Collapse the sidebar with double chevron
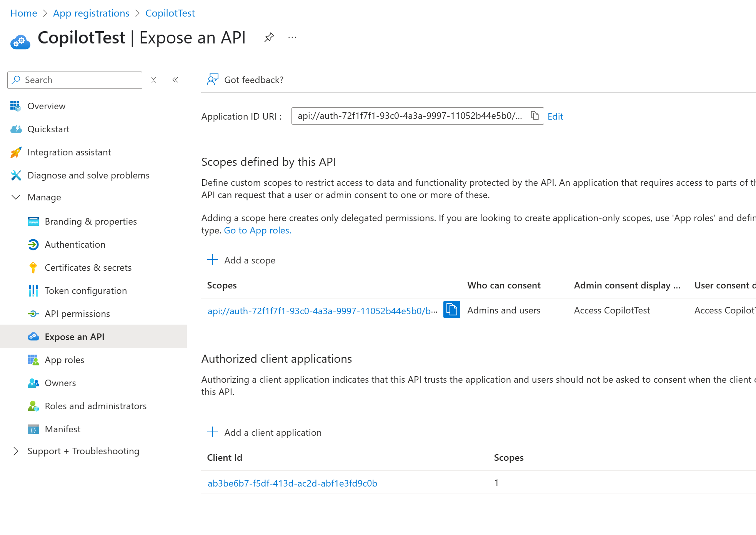The width and height of the screenshot is (756, 535). (175, 80)
